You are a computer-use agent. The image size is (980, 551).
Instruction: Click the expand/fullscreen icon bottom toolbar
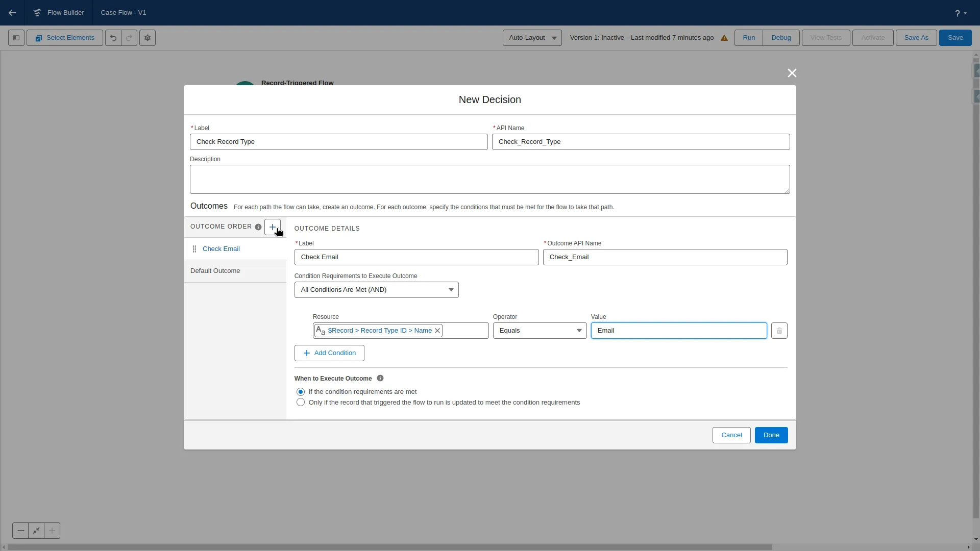click(36, 531)
